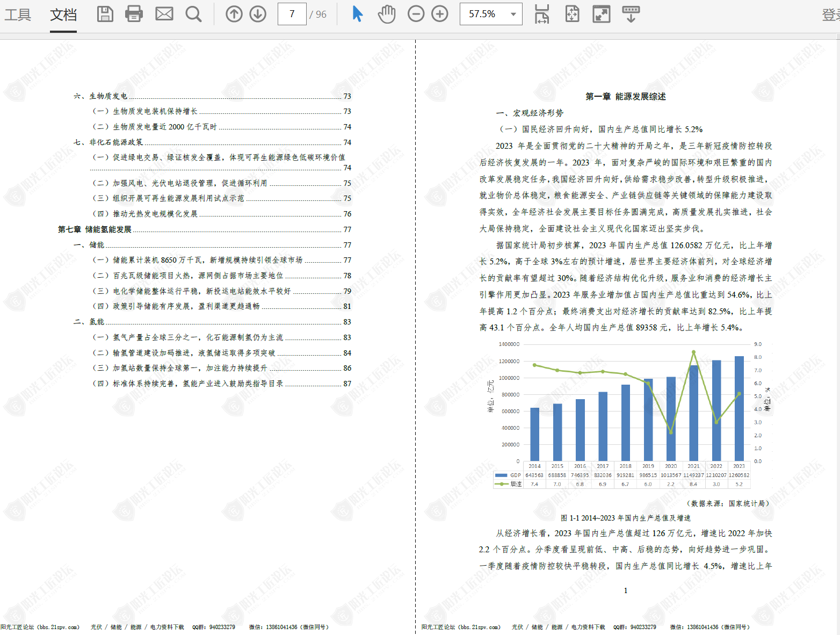Click the 2014 GDP table cell 643563

click(x=534, y=475)
